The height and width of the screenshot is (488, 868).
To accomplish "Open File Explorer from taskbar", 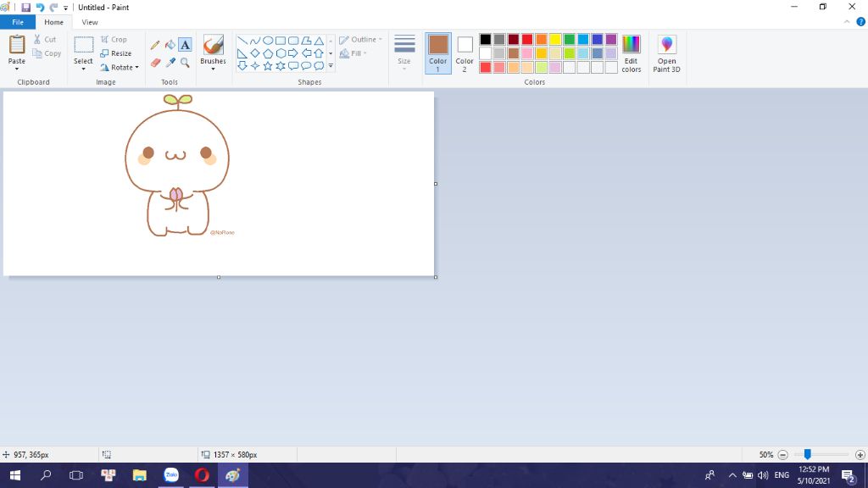I will tap(140, 475).
